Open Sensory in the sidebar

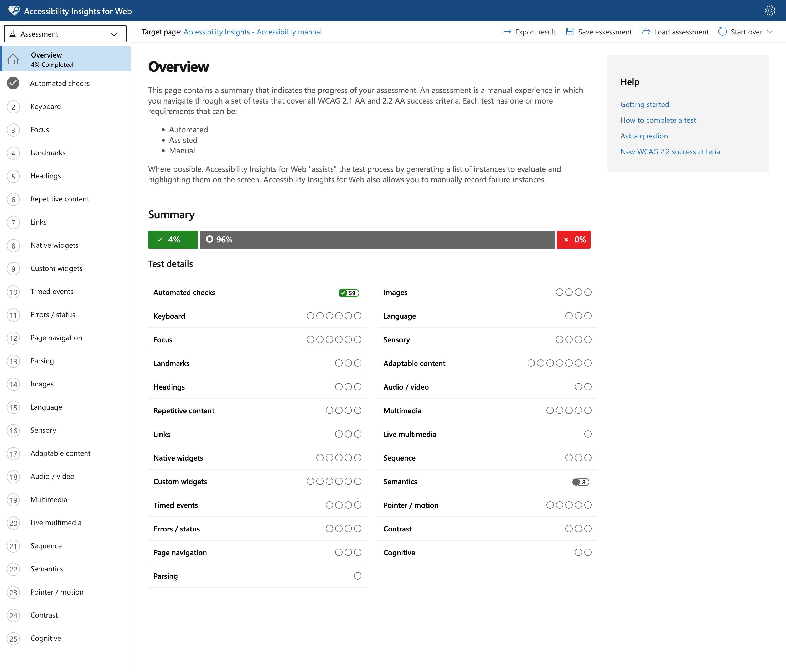65,430
